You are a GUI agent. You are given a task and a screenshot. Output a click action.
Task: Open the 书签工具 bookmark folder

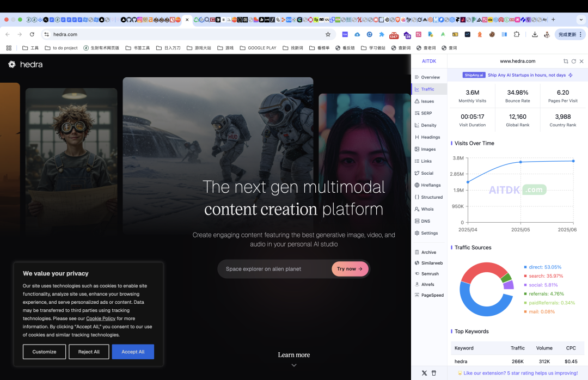coord(138,48)
